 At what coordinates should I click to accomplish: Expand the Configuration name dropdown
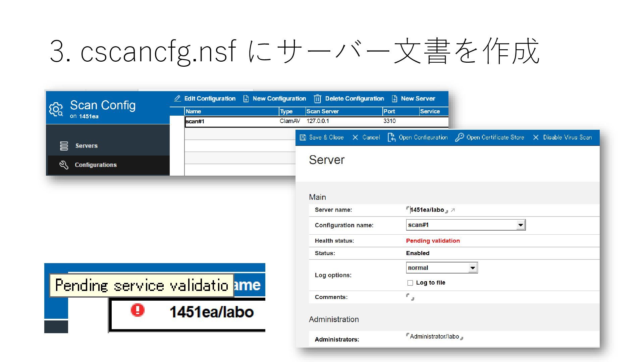coord(520,225)
